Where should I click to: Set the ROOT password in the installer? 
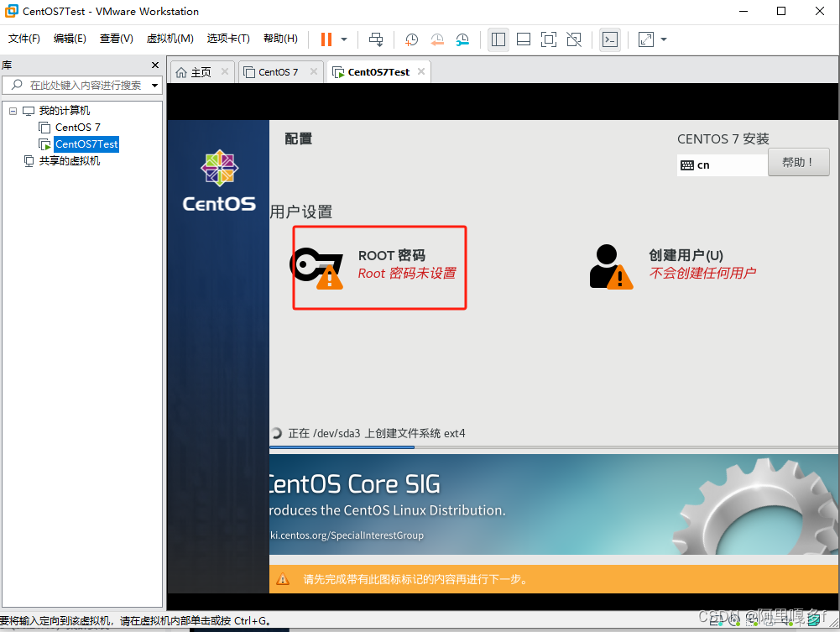[x=378, y=267]
